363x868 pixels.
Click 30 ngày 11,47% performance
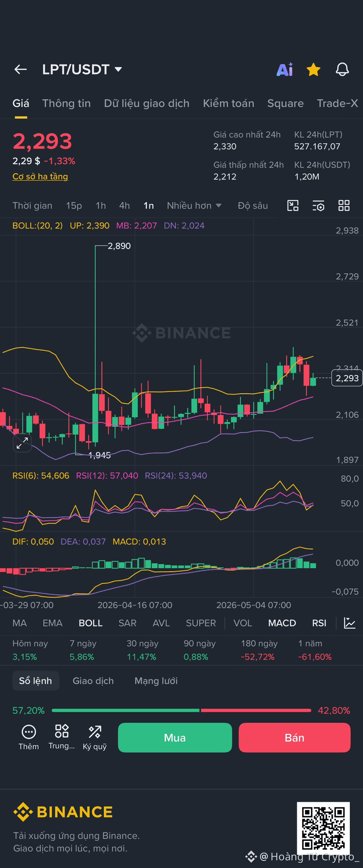pyautogui.click(x=142, y=650)
